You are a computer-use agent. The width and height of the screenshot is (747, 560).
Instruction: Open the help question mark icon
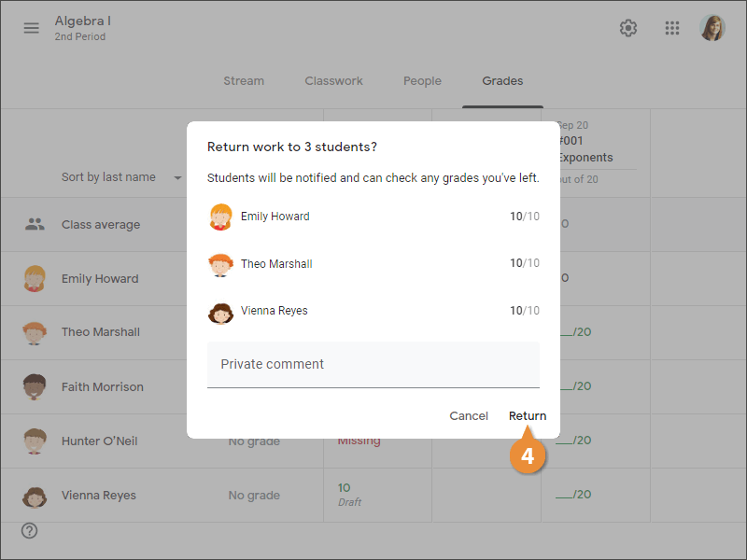click(30, 530)
